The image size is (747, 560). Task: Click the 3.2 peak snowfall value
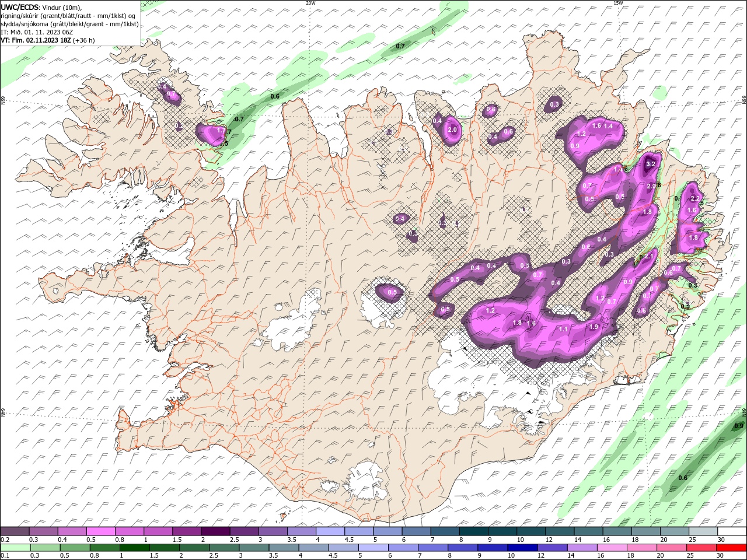coord(651,164)
